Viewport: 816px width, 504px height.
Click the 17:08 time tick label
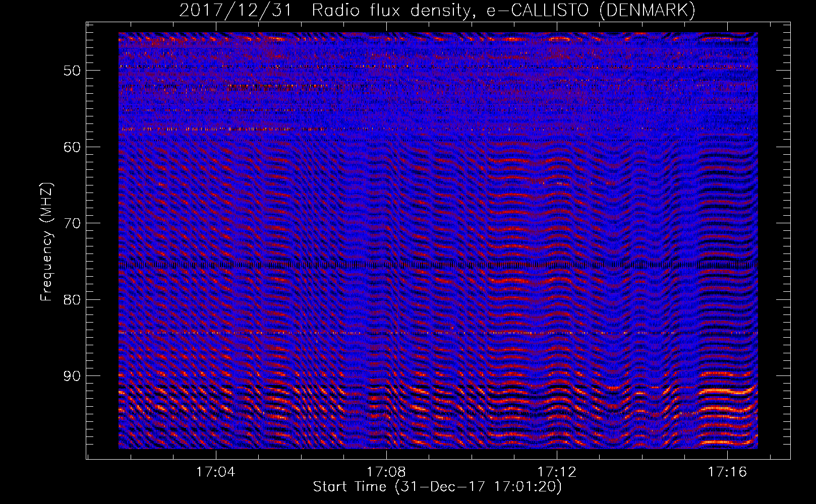[x=386, y=472]
